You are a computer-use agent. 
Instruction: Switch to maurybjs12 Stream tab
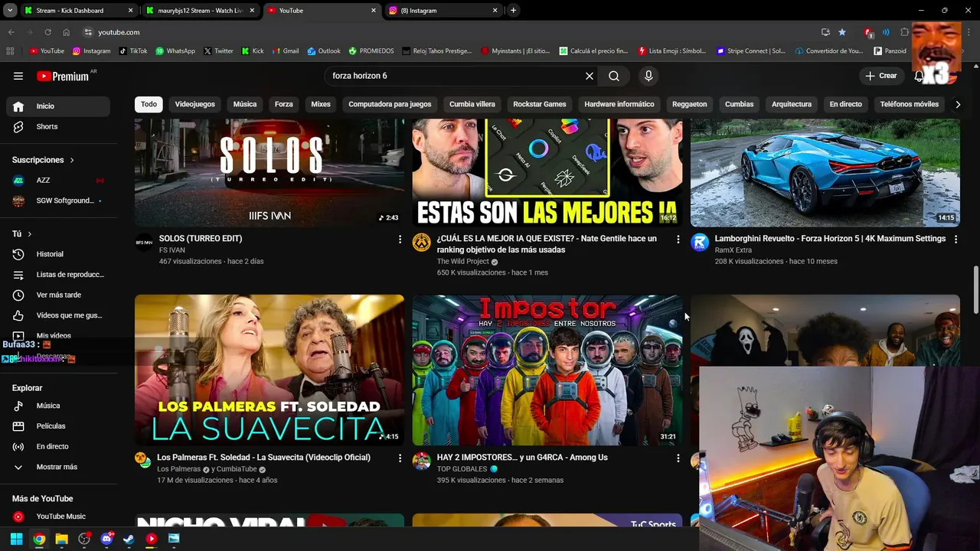click(x=201, y=11)
